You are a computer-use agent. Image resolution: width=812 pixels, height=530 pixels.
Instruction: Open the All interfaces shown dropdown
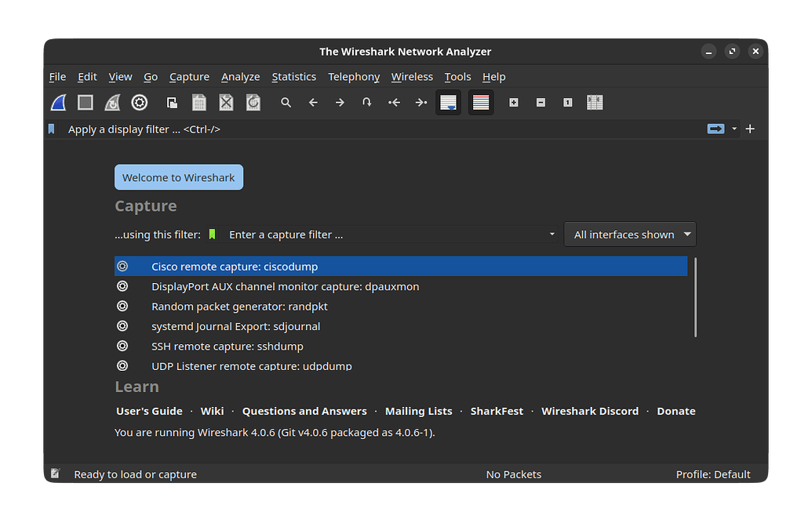[629, 234]
